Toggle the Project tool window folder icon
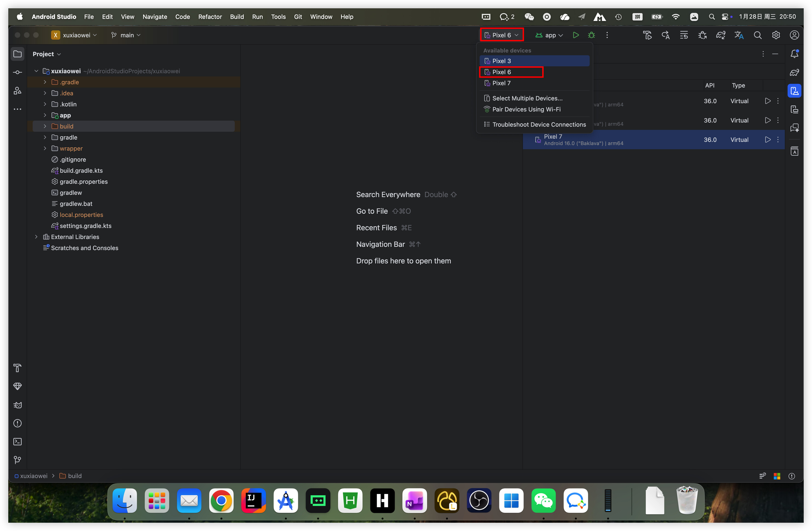The height and width of the screenshot is (531, 812). [17, 54]
